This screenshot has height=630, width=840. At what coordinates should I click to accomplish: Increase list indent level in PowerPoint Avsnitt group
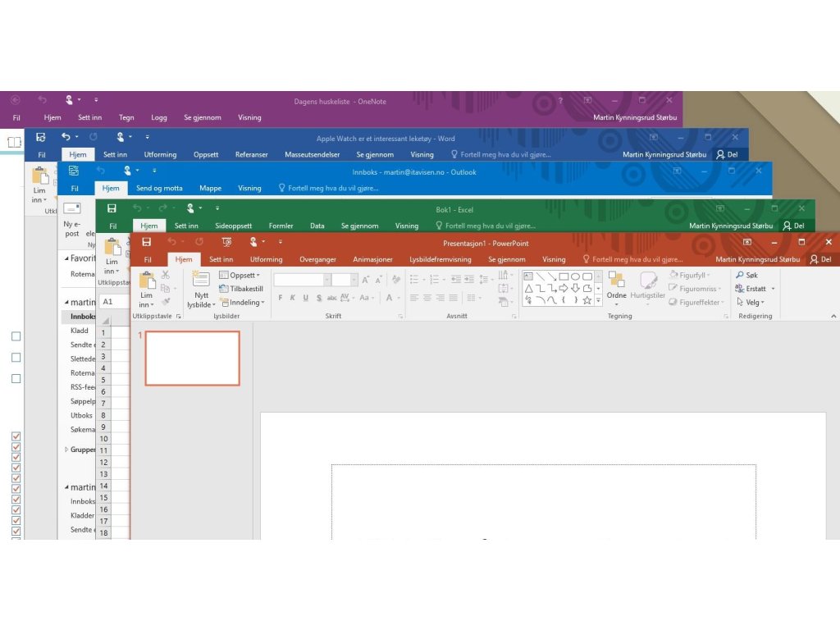coord(469,279)
